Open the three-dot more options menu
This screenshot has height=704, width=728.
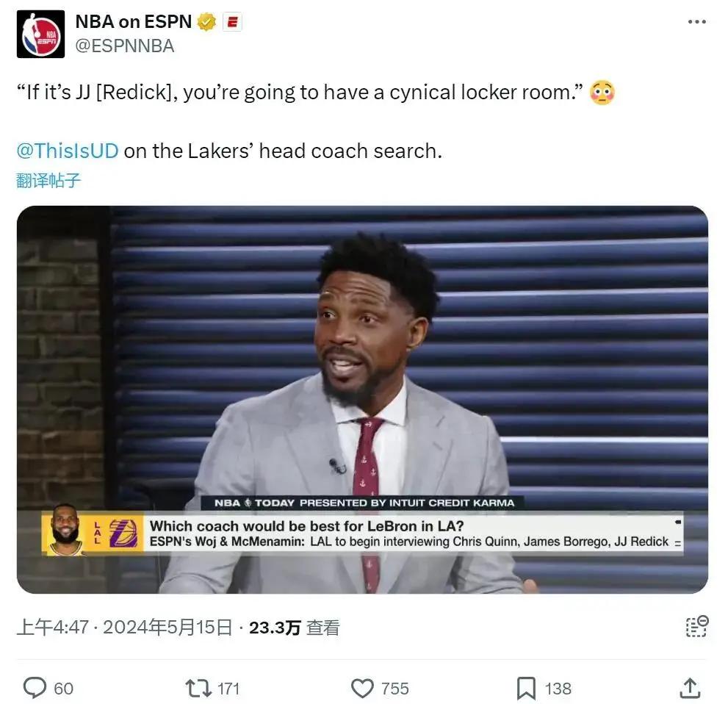[696, 22]
